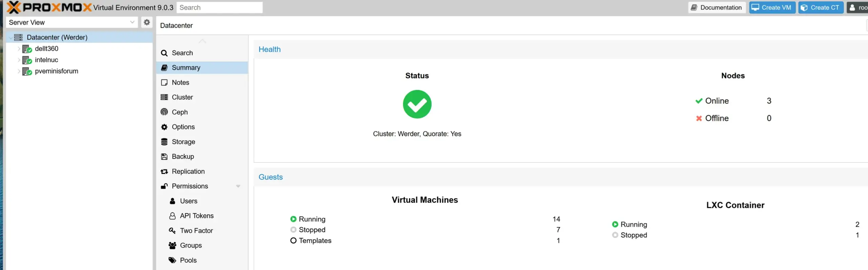
Task: Click the Users person icon
Action: click(172, 201)
